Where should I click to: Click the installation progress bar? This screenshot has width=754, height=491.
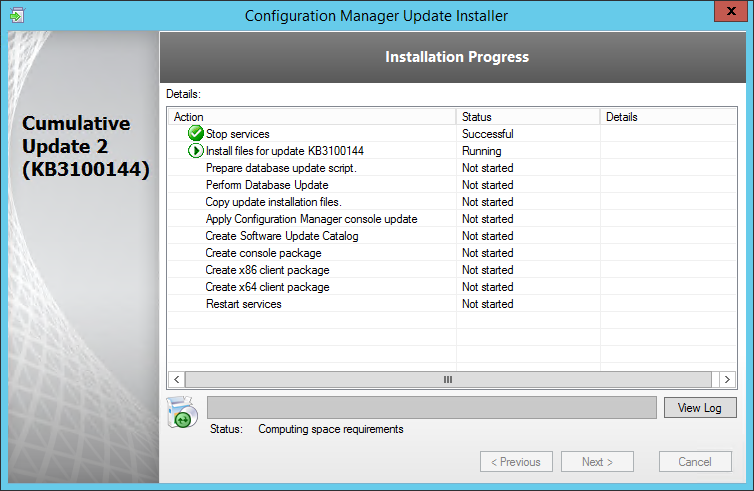click(x=431, y=407)
